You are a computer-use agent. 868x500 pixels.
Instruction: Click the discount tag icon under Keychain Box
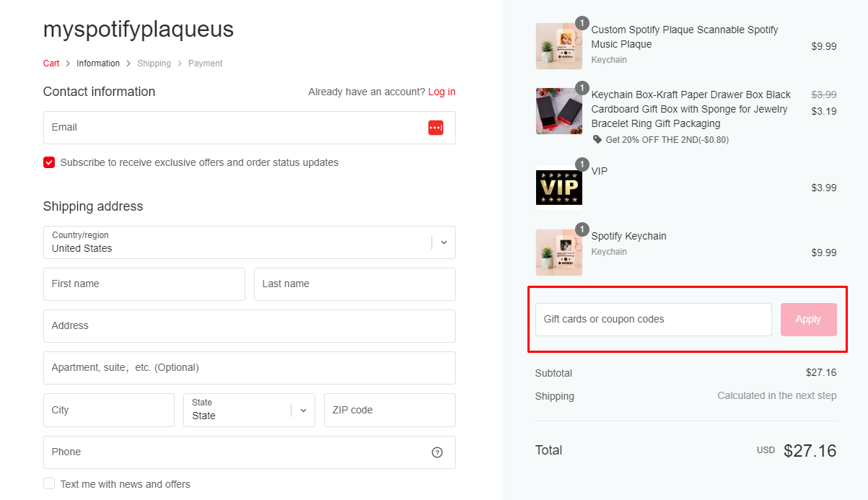(597, 139)
